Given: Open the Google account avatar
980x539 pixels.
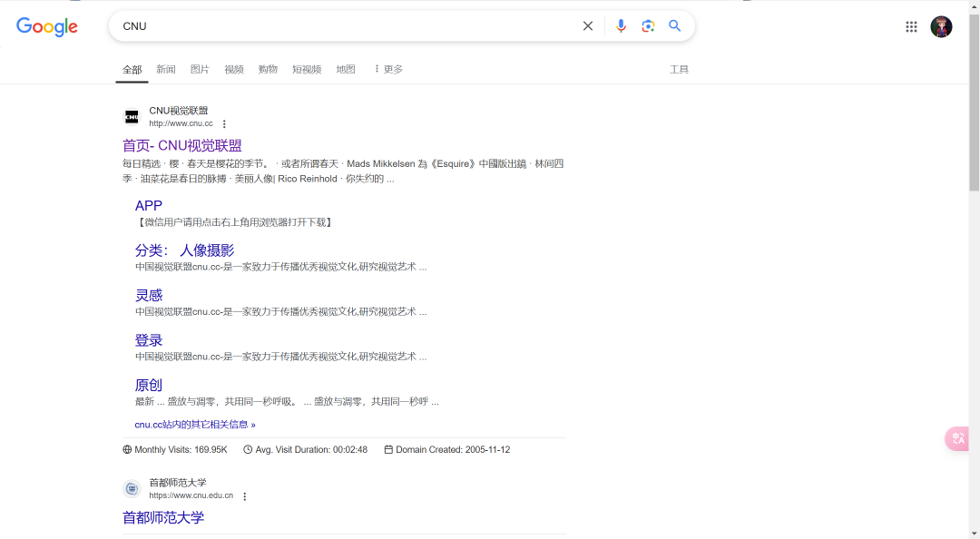Looking at the screenshot, I should tap(941, 27).
